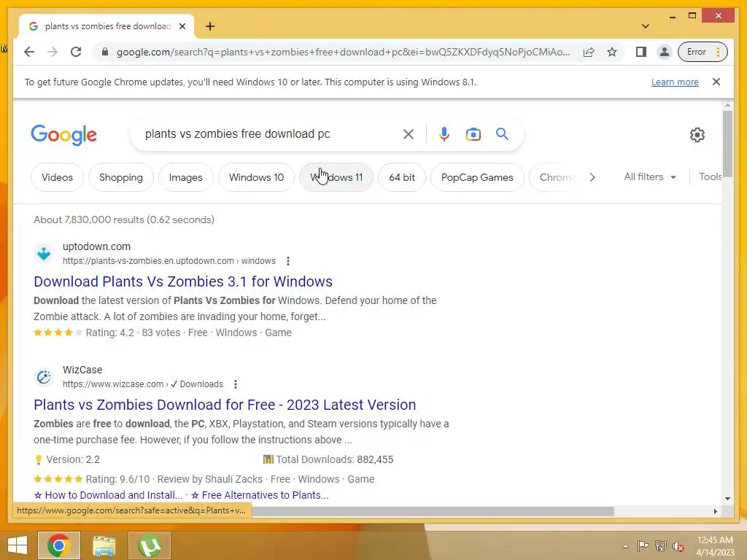Close the plants vs zombies tab

click(182, 26)
